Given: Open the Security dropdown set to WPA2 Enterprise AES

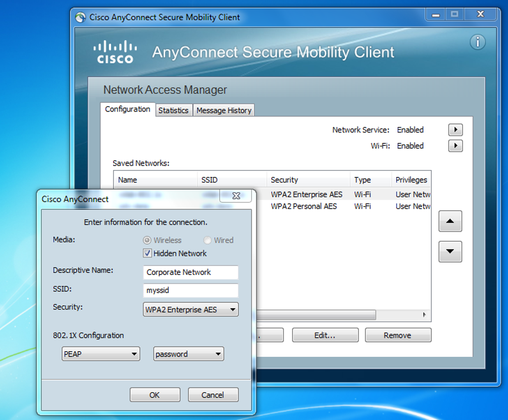Looking at the screenshot, I should tap(190, 309).
